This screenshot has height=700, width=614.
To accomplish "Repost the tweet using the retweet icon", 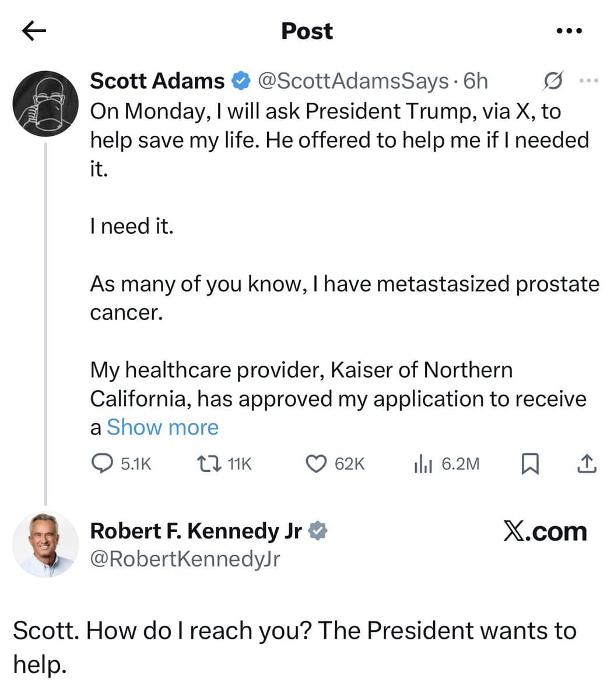I will click(x=212, y=464).
